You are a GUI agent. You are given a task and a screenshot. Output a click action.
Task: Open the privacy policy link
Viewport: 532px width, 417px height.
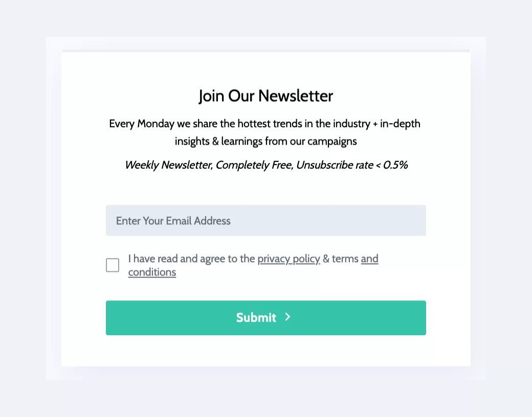(289, 259)
